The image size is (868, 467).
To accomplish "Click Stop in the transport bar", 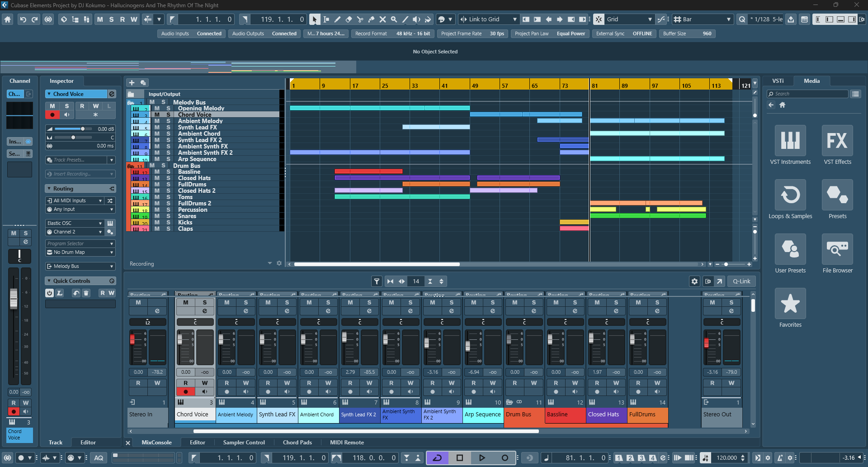I will point(460,458).
